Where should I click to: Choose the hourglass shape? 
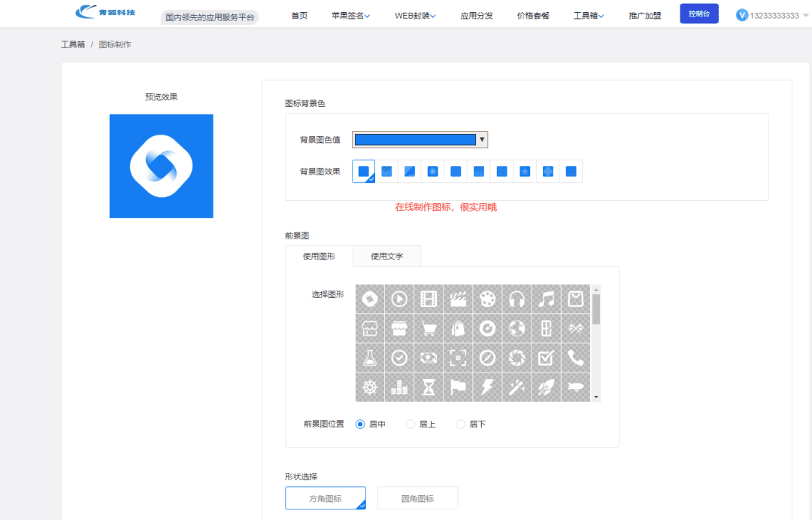click(429, 388)
